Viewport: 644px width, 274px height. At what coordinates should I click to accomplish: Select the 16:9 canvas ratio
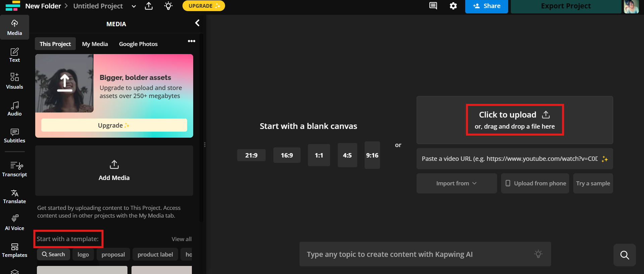tap(287, 155)
